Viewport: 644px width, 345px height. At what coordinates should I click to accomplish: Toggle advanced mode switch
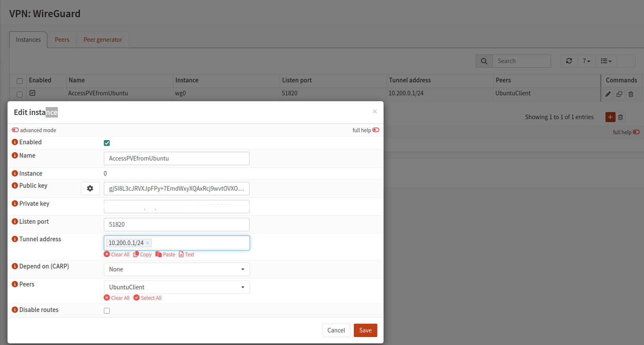(x=15, y=130)
